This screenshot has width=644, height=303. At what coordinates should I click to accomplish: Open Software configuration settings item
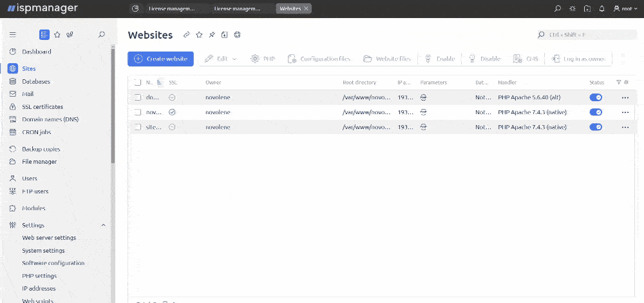click(x=53, y=263)
